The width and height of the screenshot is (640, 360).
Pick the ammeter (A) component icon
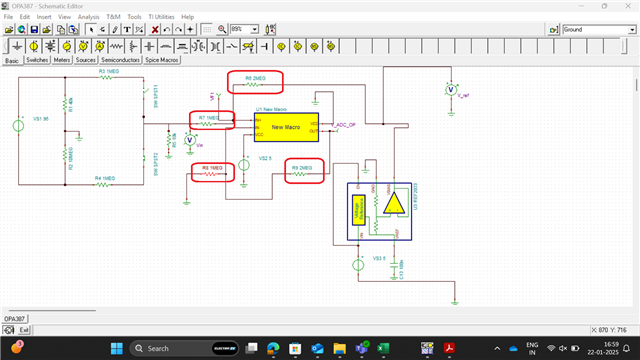point(100,47)
